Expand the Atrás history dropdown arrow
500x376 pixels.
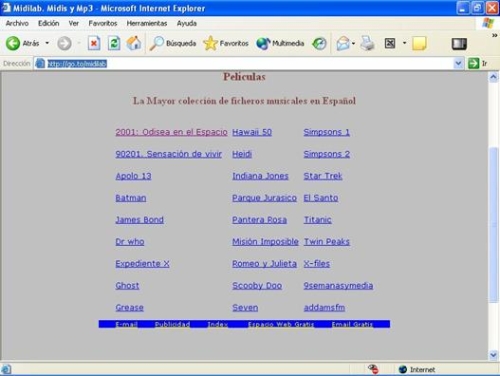[x=47, y=43]
